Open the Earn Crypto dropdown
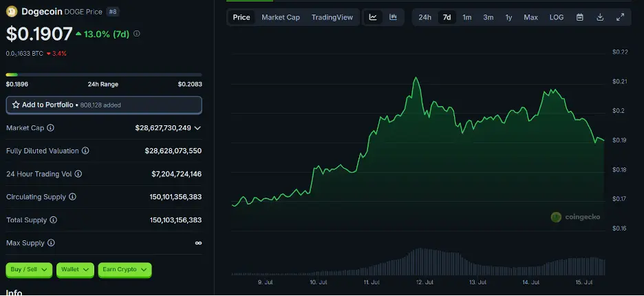The image size is (644, 296). [x=125, y=269]
